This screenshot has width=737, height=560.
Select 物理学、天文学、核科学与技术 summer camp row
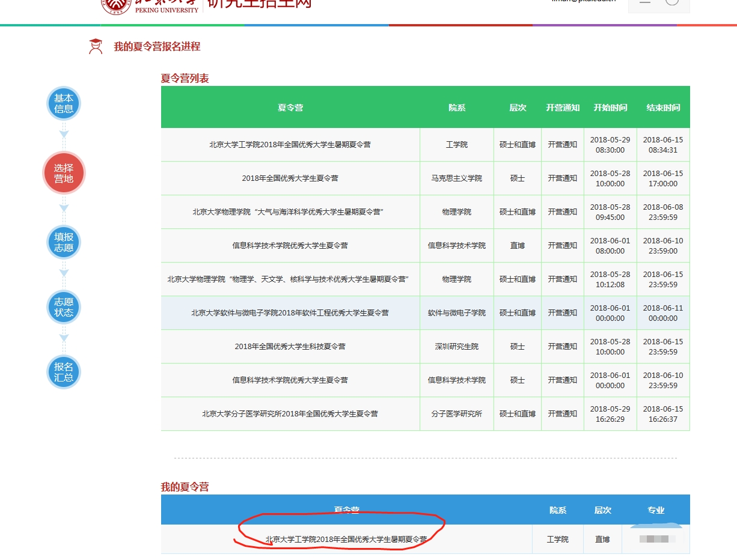(288, 279)
